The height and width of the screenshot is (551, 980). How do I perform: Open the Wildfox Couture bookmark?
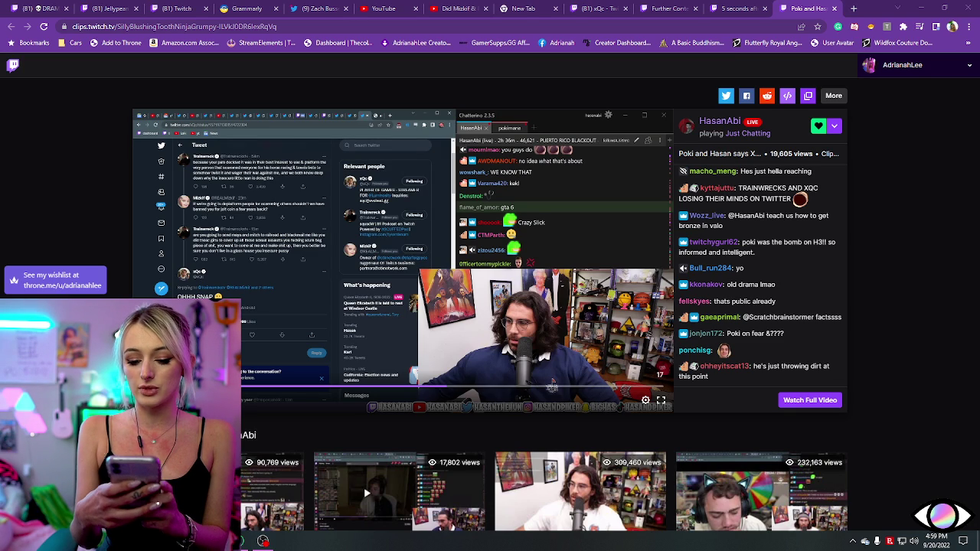click(897, 43)
